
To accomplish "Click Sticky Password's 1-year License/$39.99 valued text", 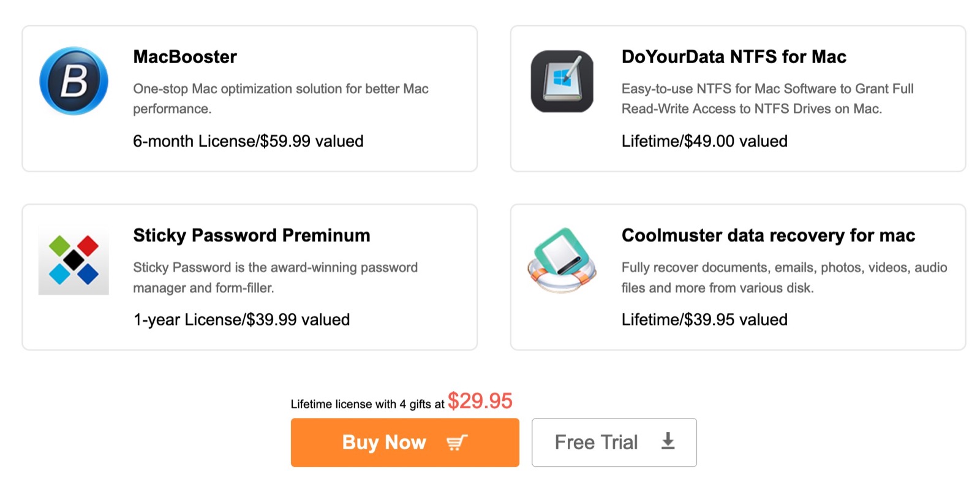I will [x=241, y=319].
